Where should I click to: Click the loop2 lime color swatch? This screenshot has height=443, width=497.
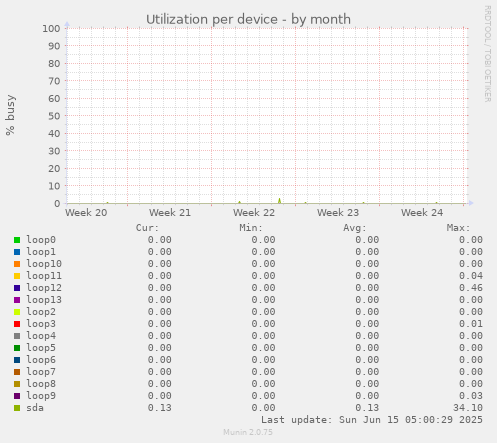17,312
